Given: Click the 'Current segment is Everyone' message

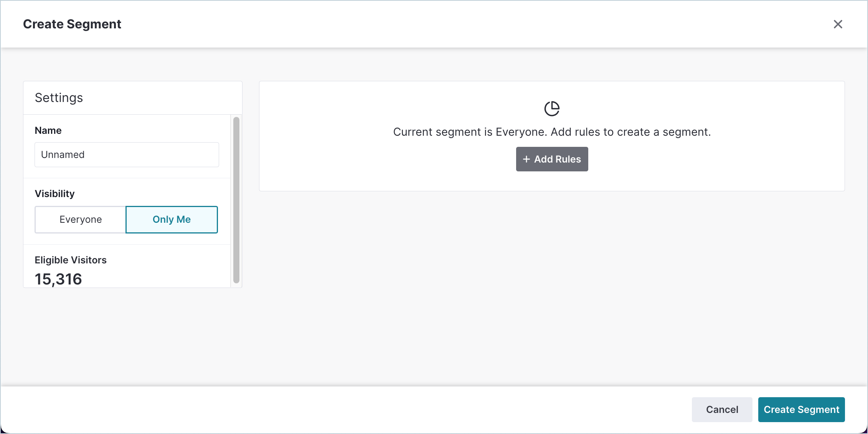Looking at the screenshot, I should [x=552, y=132].
